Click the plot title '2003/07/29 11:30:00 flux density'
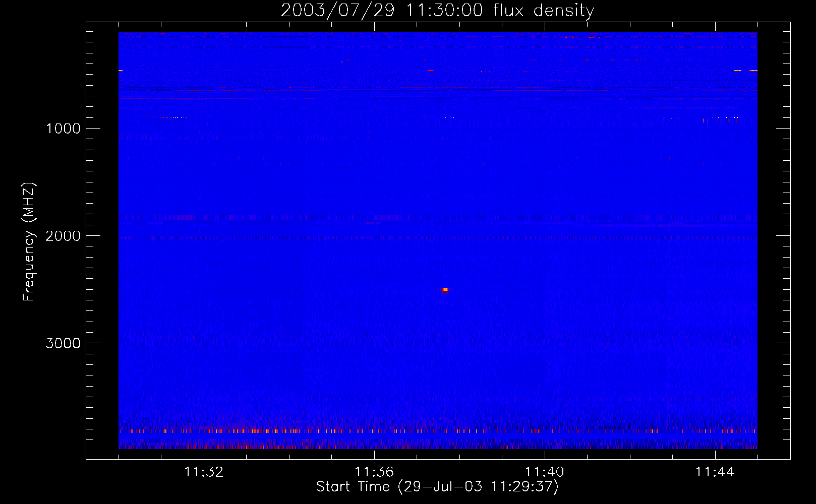816x504 pixels. click(x=437, y=10)
